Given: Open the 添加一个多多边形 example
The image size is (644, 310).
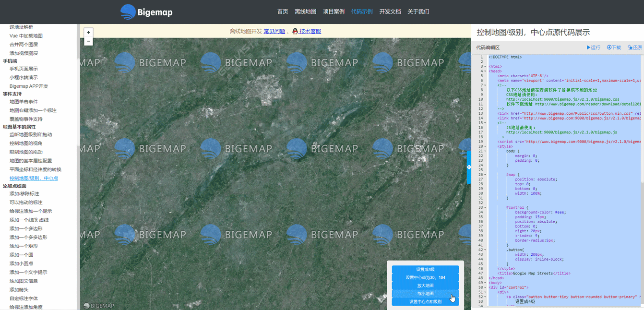Looking at the screenshot, I should 28,238.
